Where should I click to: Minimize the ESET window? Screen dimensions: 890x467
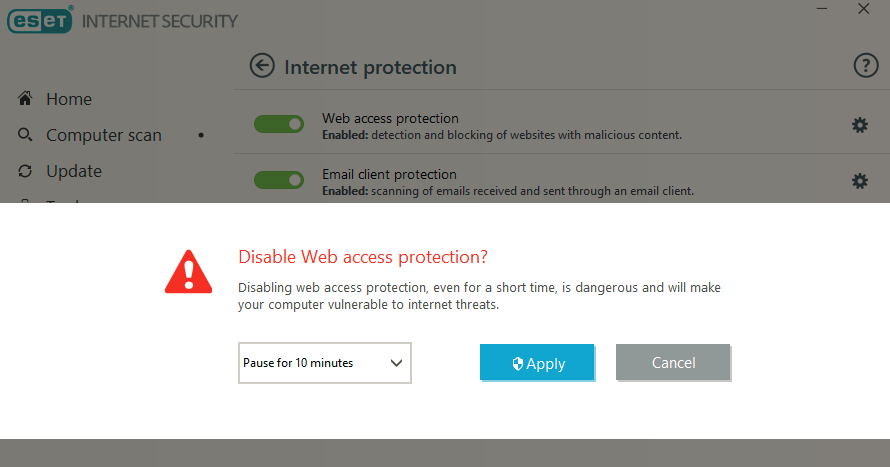coord(821,9)
